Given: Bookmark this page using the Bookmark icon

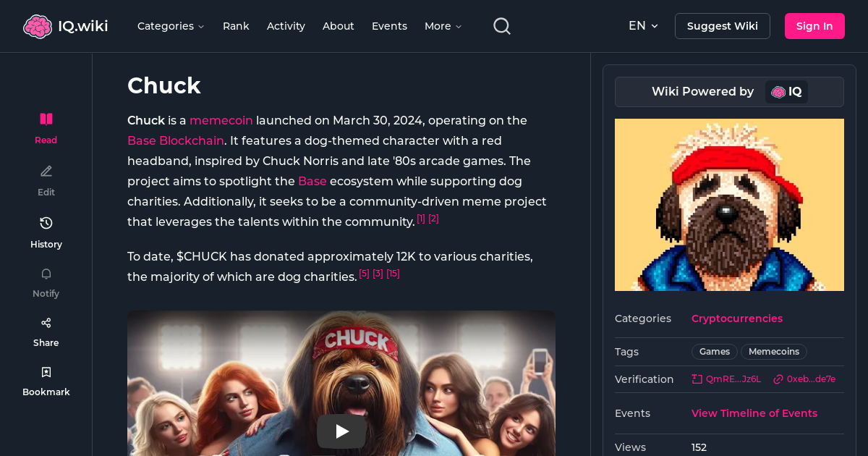Looking at the screenshot, I should click(x=46, y=371).
